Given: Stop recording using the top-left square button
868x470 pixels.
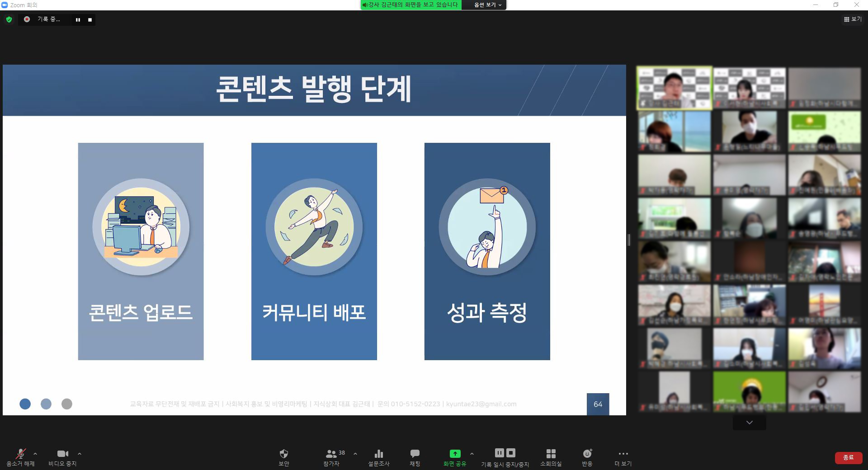Looking at the screenshot, I should point(90,20).
